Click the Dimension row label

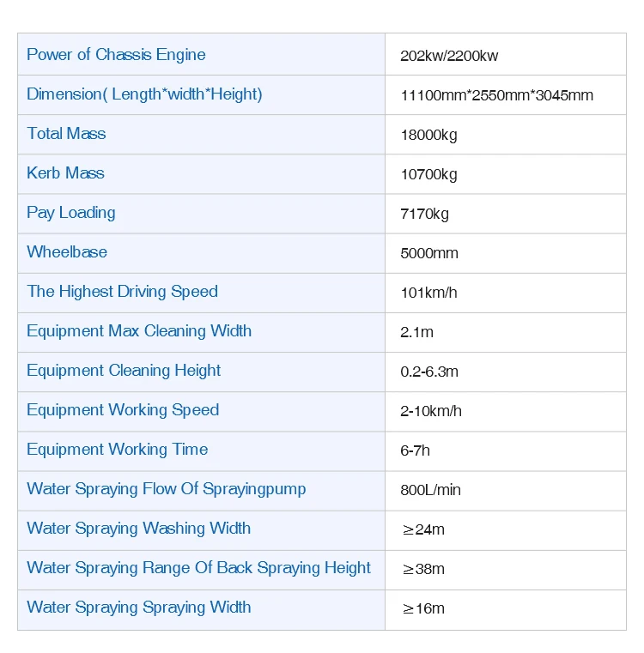click(x=144, y=94)
